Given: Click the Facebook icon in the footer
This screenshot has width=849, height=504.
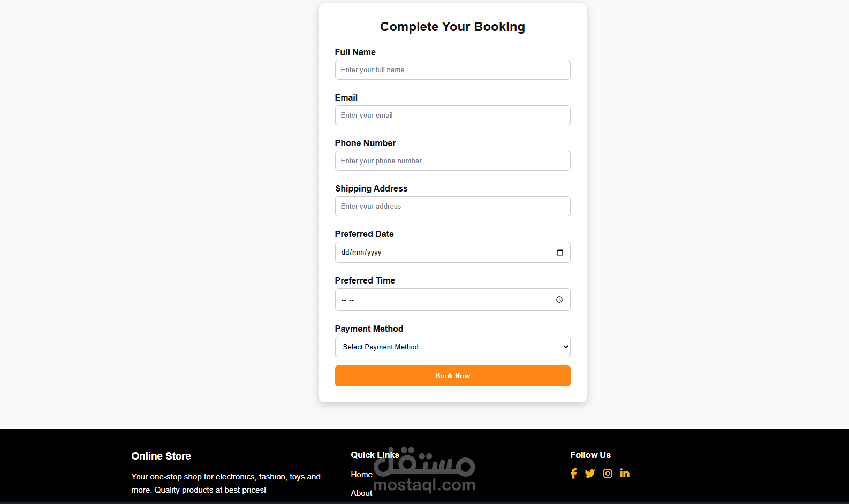Looking at the screenshot, I should coord(573,474).
